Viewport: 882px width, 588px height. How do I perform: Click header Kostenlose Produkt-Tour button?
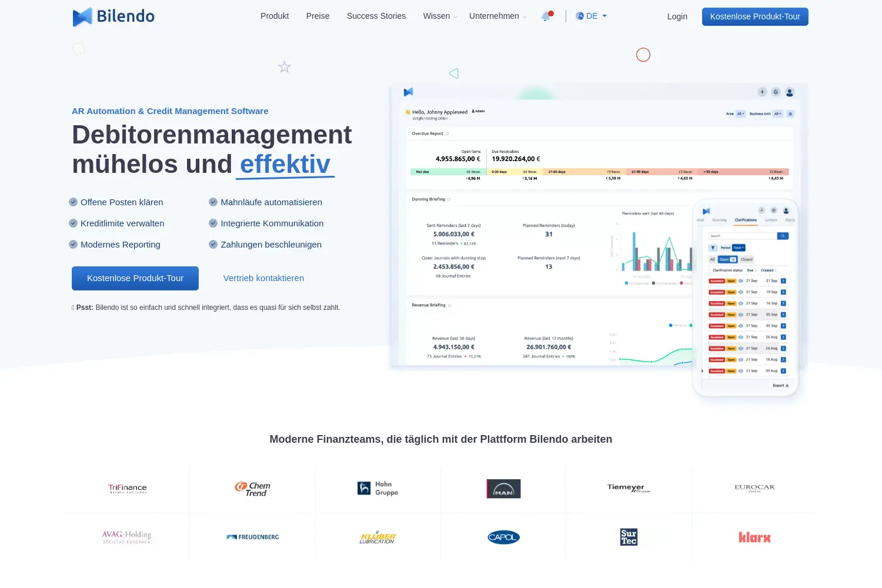(755, 16)
